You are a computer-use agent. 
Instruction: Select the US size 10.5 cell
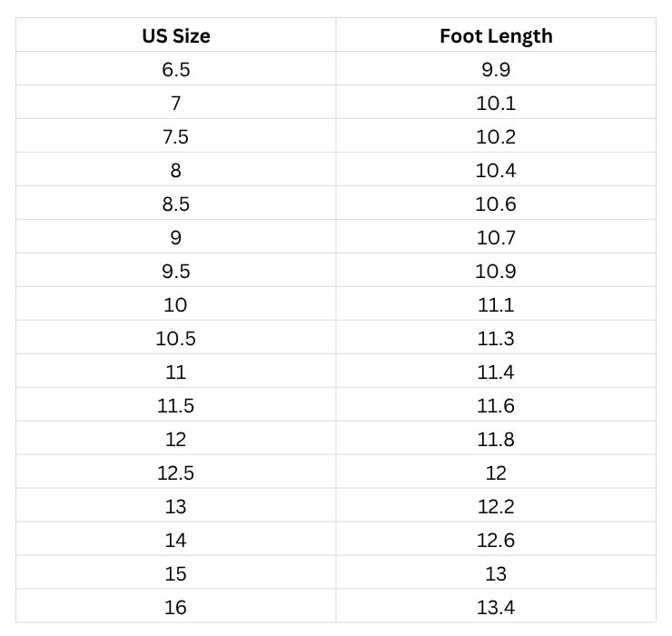tap(175, 338)
